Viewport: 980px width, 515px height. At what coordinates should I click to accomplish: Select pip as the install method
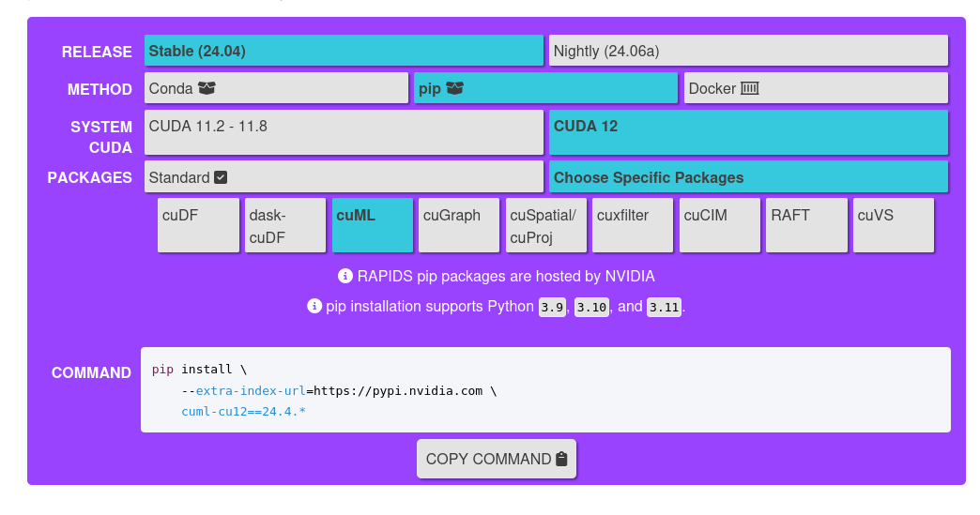[545, 88]
